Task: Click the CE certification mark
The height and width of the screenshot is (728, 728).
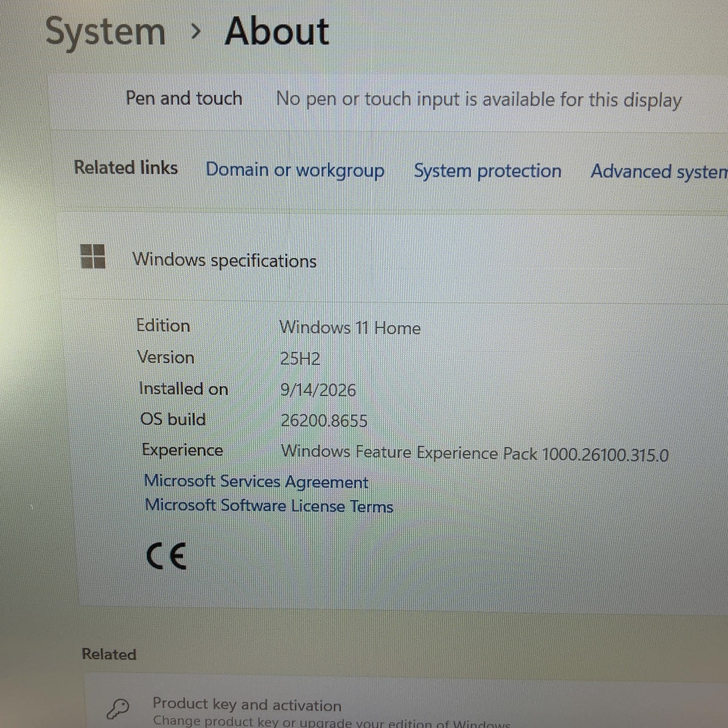Action: [166, 556]
